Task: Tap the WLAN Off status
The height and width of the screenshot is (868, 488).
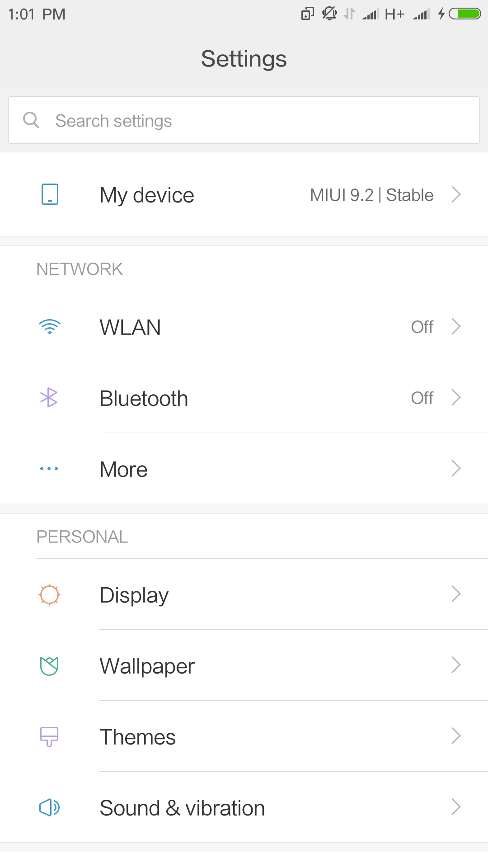Action: [422, 327]
